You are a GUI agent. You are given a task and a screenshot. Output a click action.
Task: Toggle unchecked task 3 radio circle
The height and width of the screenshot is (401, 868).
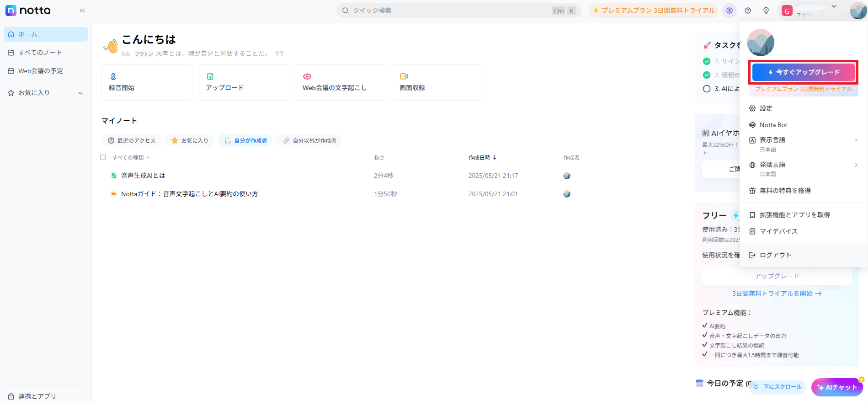[707, 89]
